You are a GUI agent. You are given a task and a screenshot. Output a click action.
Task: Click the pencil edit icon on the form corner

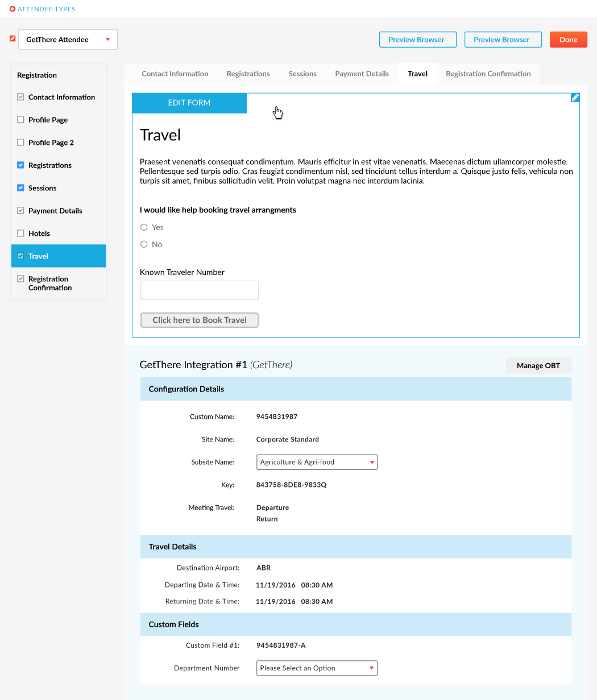(x=575, y=98)
